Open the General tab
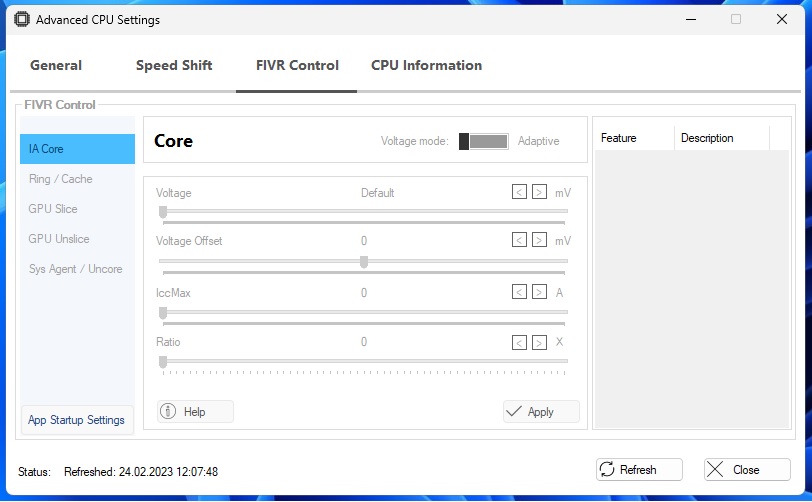The height and width of the screenshot is (502, 812). [56, 65]
